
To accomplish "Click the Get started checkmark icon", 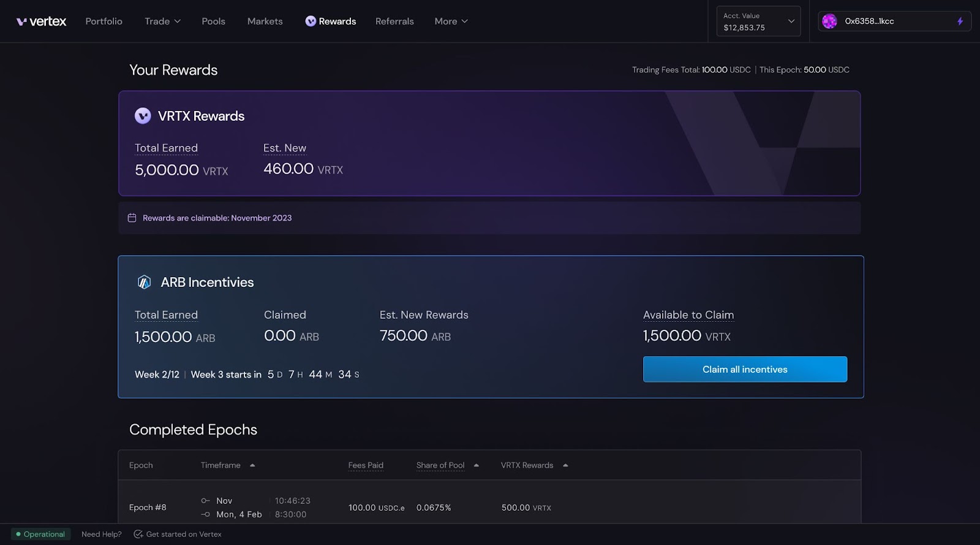I will click(x=138, y=535).
